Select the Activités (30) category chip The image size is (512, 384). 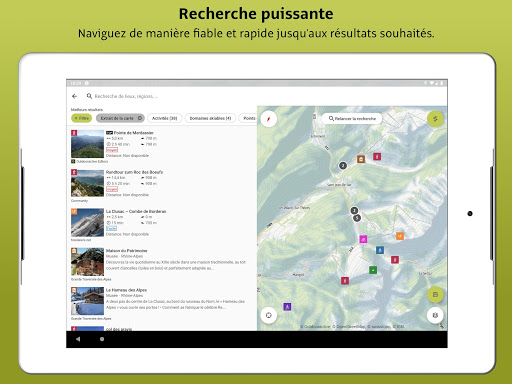(x=164, y=118)
